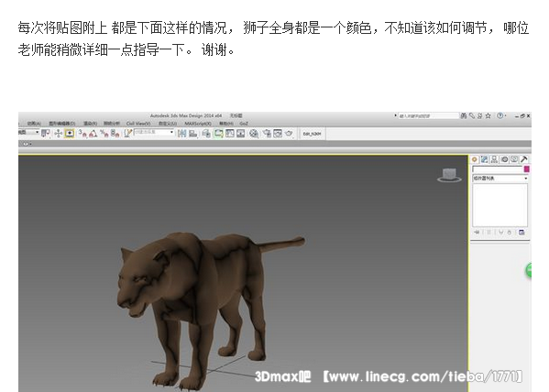
Task: Click the object name field
Action: (497, 169)
